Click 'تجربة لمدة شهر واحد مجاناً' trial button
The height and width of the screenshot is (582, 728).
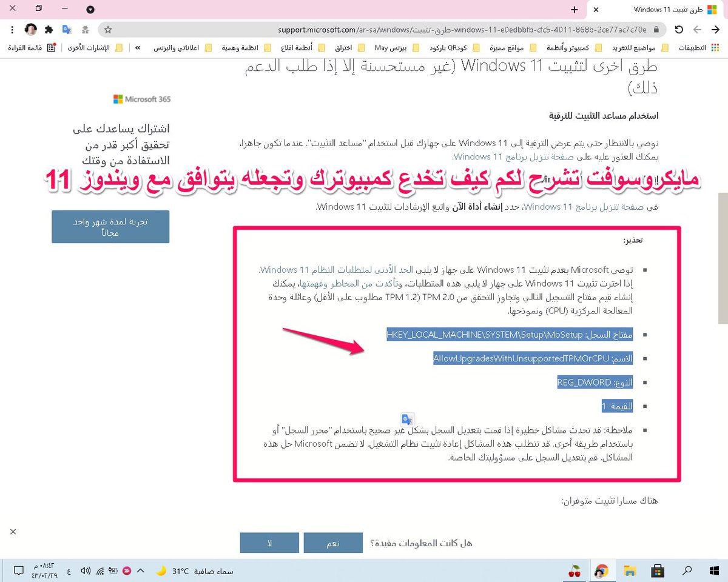click(x=110, y=227)
